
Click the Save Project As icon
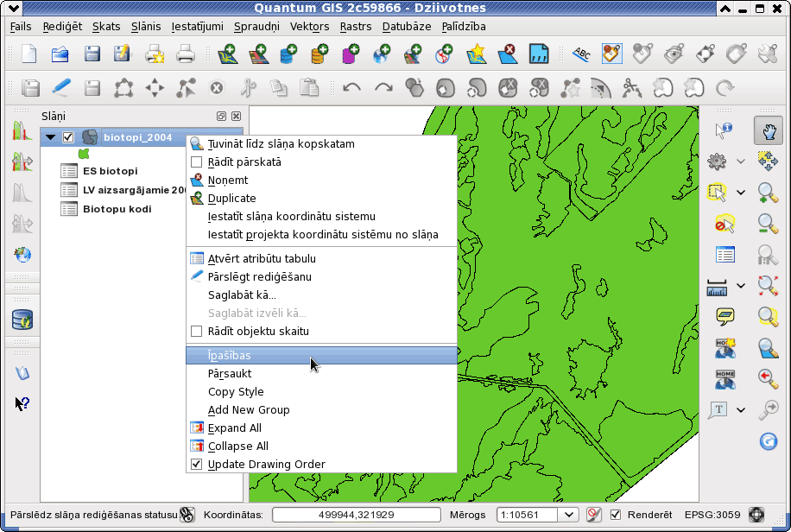pos(122,54)
